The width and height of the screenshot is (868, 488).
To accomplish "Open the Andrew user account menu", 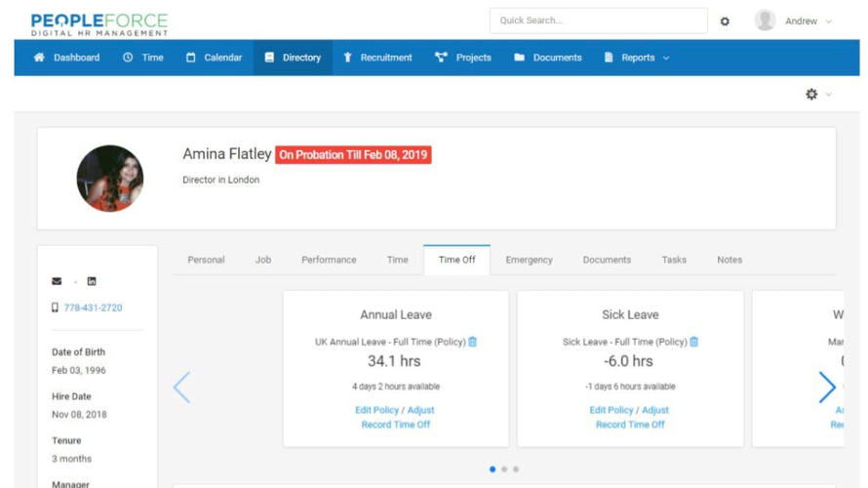I will (794, 21).
